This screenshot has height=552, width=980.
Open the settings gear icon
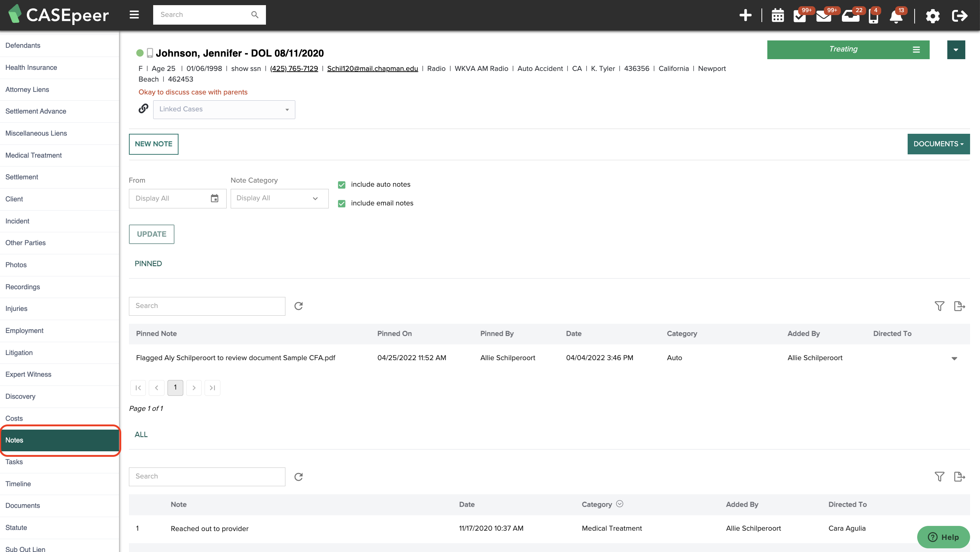tap(933, 16)
